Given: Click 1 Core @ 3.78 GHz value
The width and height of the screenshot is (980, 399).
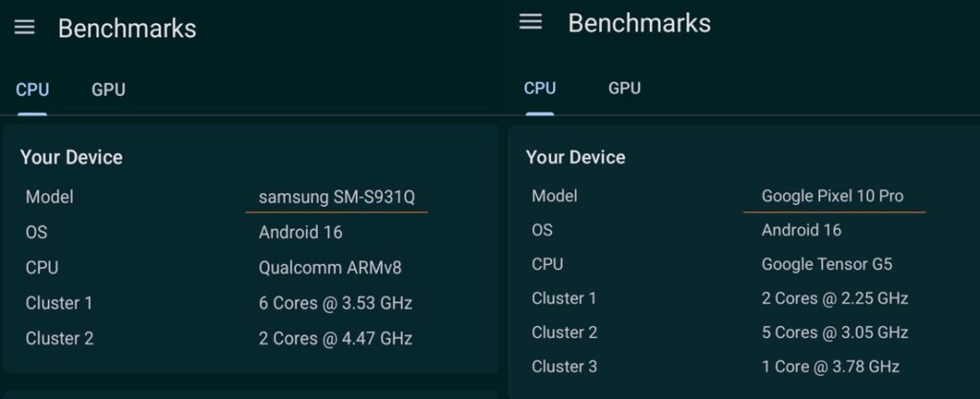Looking at the screenshot, I should click(831, 366).
